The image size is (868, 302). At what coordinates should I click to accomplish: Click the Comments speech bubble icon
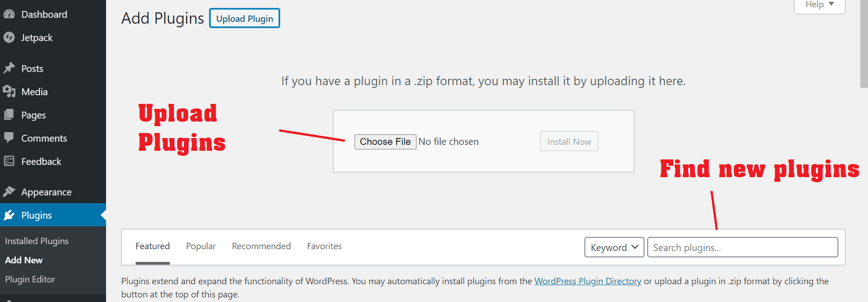pos(9,138)
